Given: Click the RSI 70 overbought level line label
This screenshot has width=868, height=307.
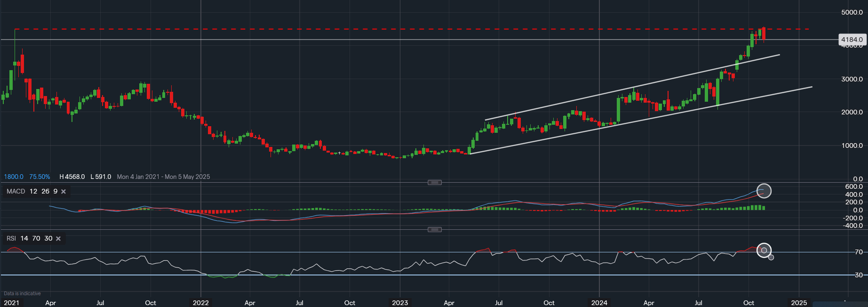Looking at the screenshot, I should coord(859,252).
